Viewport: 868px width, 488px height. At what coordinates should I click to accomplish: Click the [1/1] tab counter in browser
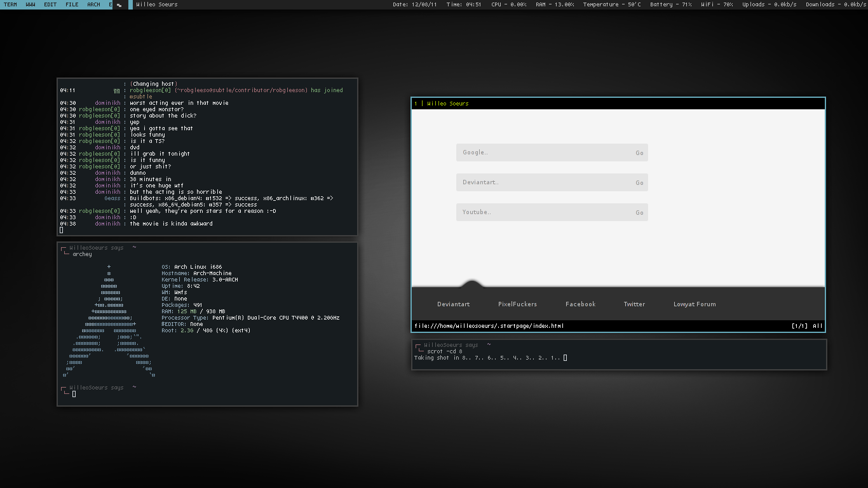click(799, 326)
